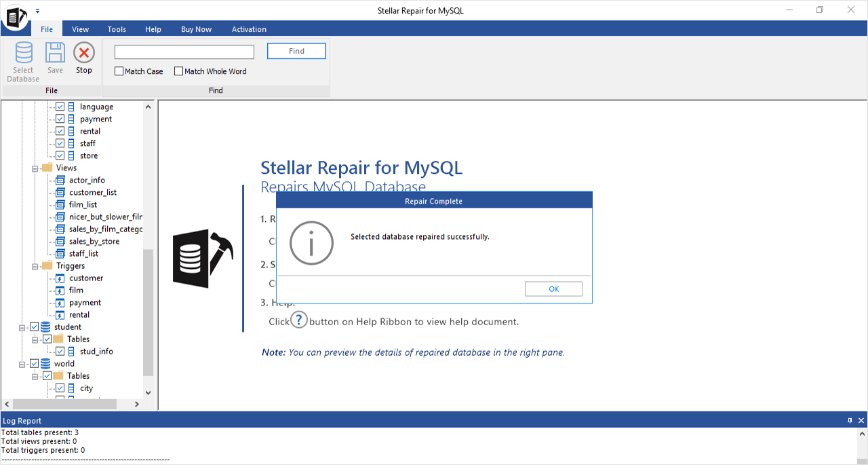Click the Find button
The width and height of the screenshot is (868, 465).
coord(296,51)
